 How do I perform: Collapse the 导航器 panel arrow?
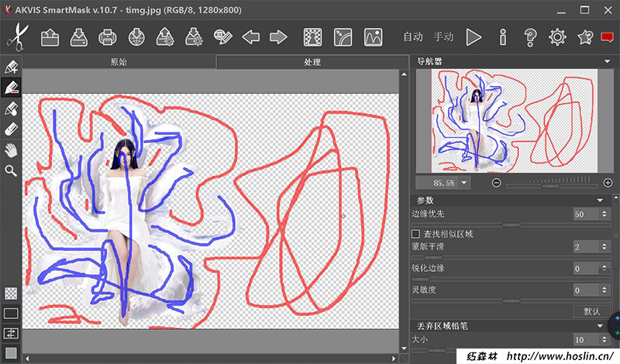coord(607,61)
